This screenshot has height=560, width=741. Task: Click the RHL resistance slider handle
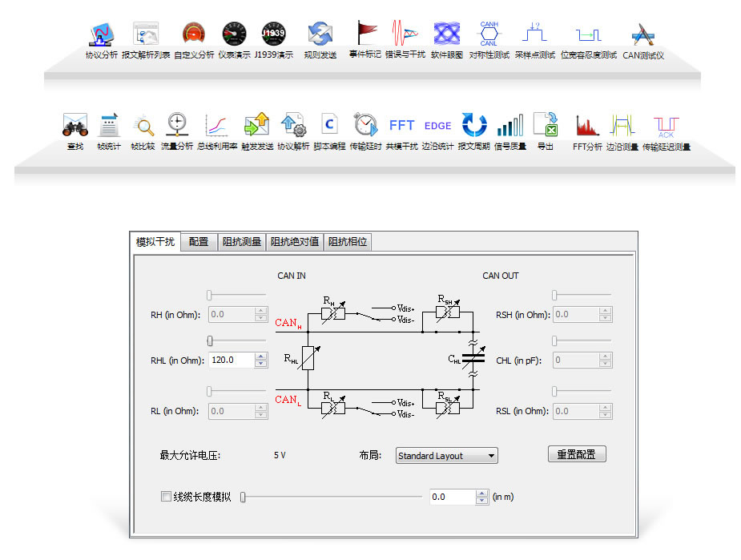[210, 341]
